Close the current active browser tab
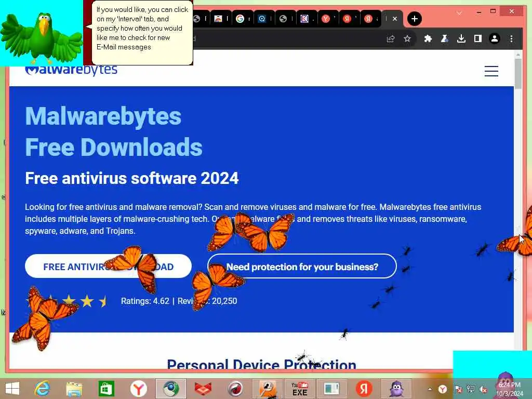532x399 pixels. 395,19
